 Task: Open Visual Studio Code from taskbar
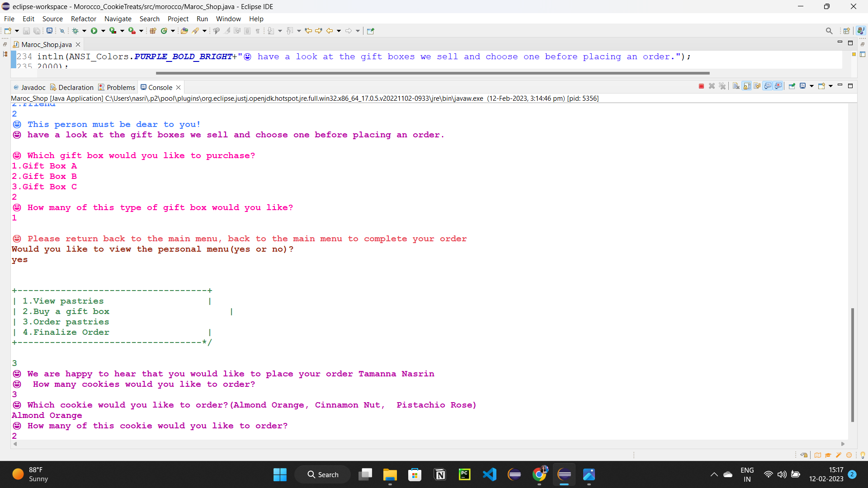489,474
